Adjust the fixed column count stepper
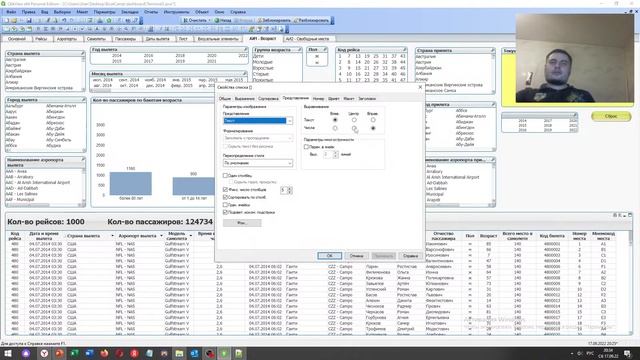Image resolution: width=640 pixels, height=360 pixels. 290,190
